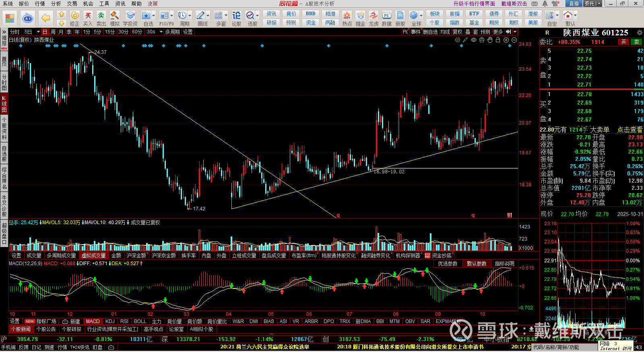
Task: Switch to the KDJ indicator tab
Action: tap(110, 321)
